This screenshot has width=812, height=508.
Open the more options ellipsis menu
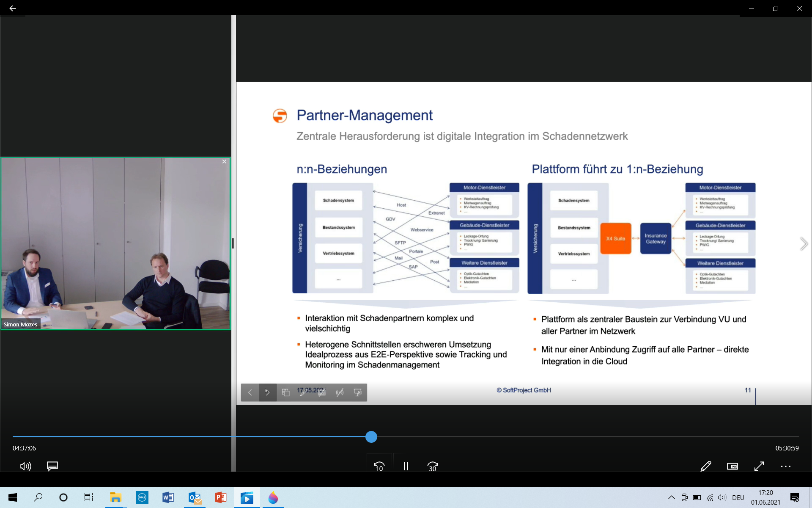785,466
